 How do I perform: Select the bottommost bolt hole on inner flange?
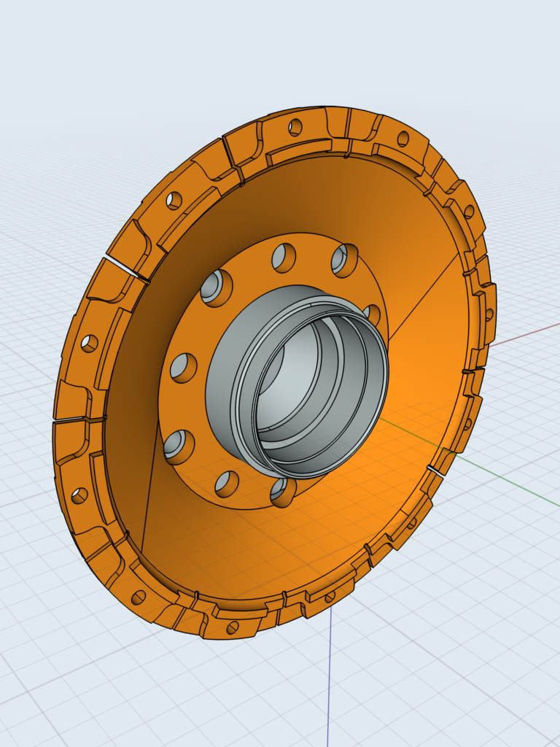click(x=281, y=492)
